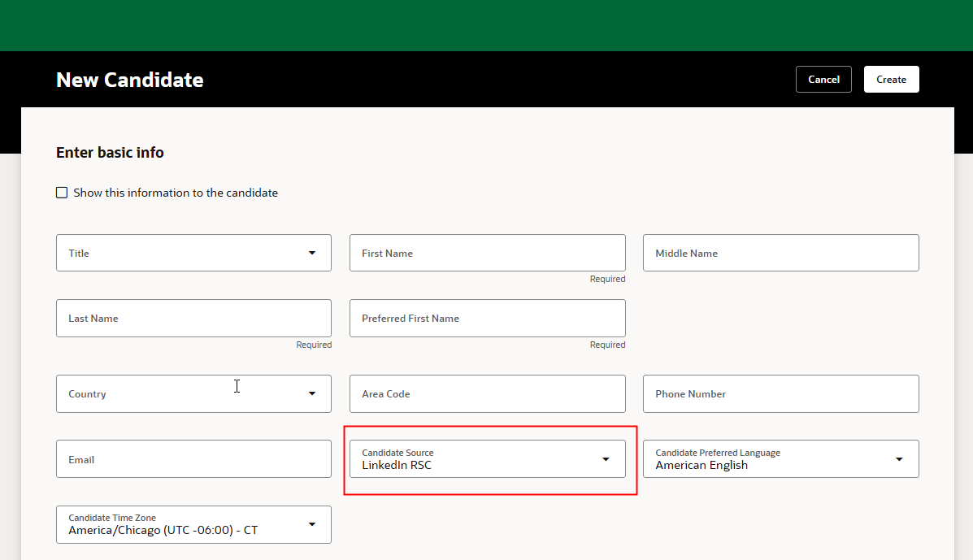Click the New Candidate heading
Image resolution: width=973 pixels, height=560 pixels.
tap(130, 80)
